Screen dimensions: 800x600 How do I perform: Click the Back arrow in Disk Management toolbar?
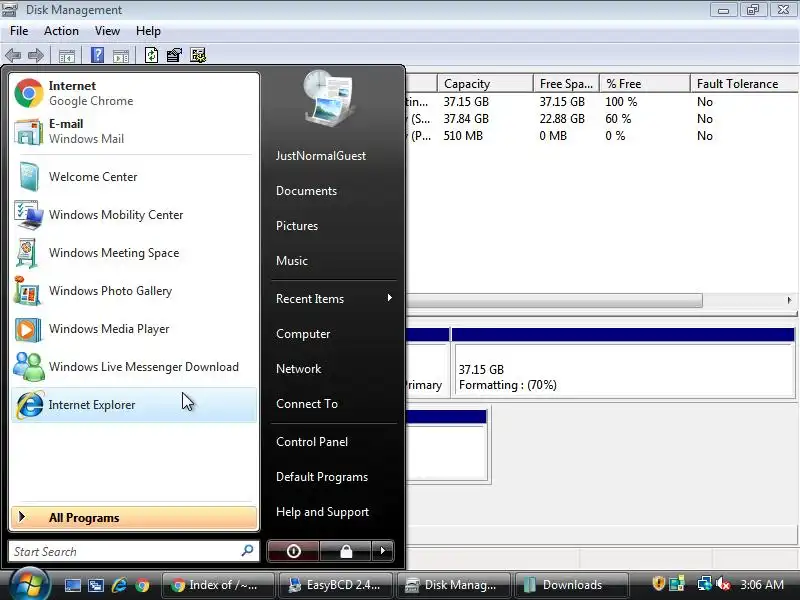pos(13,55)
